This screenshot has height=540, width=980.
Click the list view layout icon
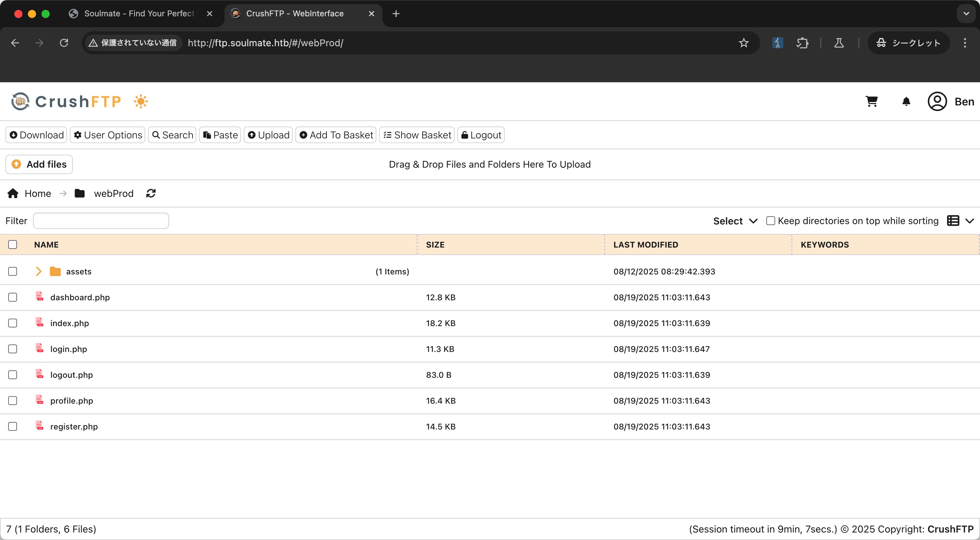pos(953,221)
